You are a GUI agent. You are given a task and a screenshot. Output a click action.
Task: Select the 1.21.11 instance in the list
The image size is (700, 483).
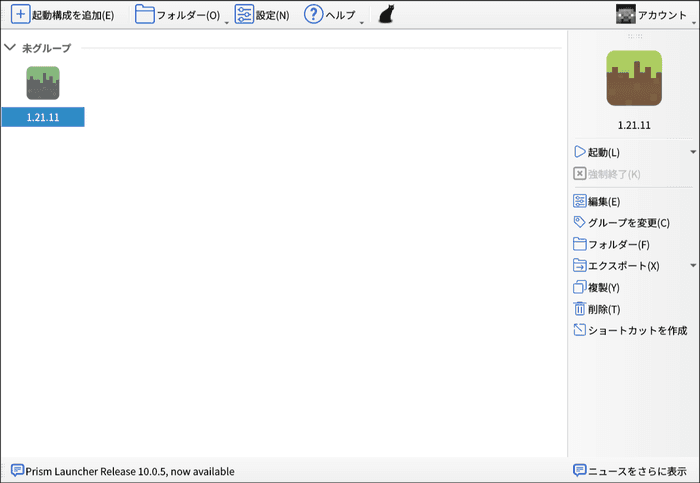coord(43,96)
